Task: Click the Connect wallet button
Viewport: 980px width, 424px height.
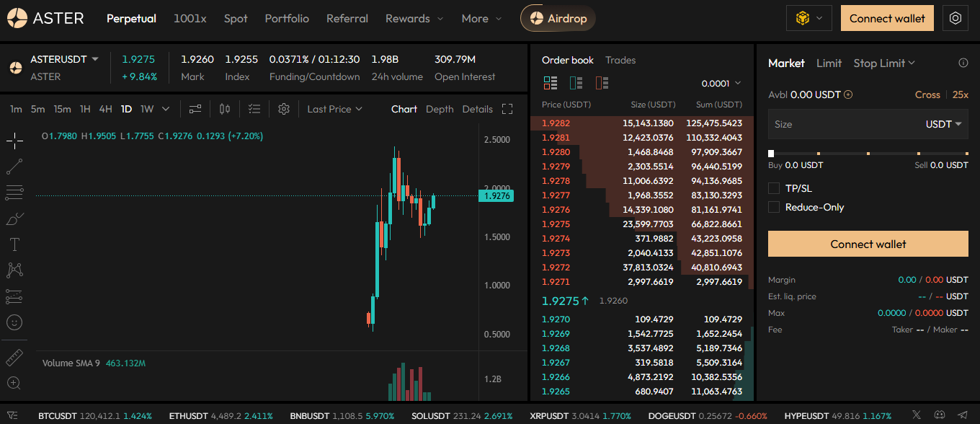Action: tap(887, 18)
